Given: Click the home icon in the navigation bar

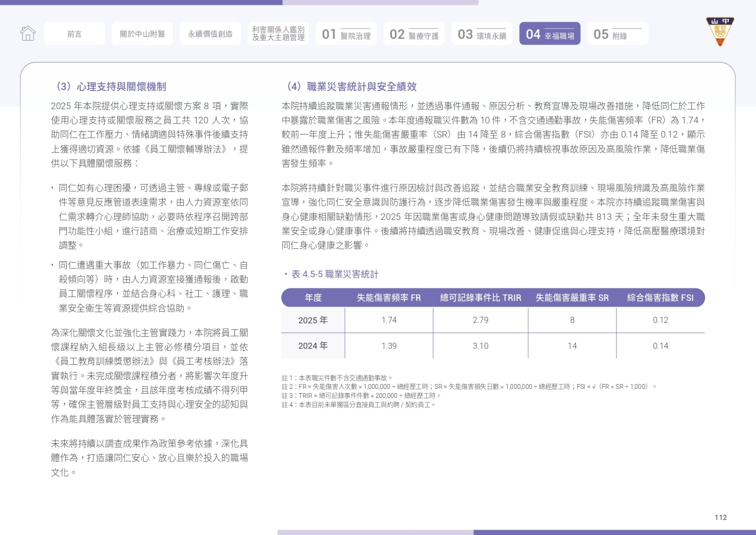Looking at the screenshot, I should tap(28, 33).
